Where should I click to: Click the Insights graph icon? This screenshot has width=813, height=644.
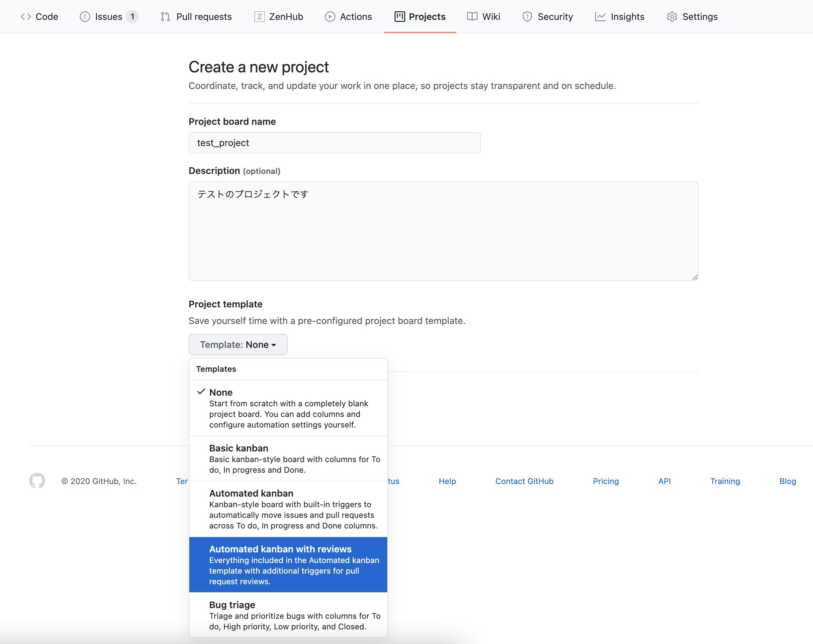click(600, 17)
